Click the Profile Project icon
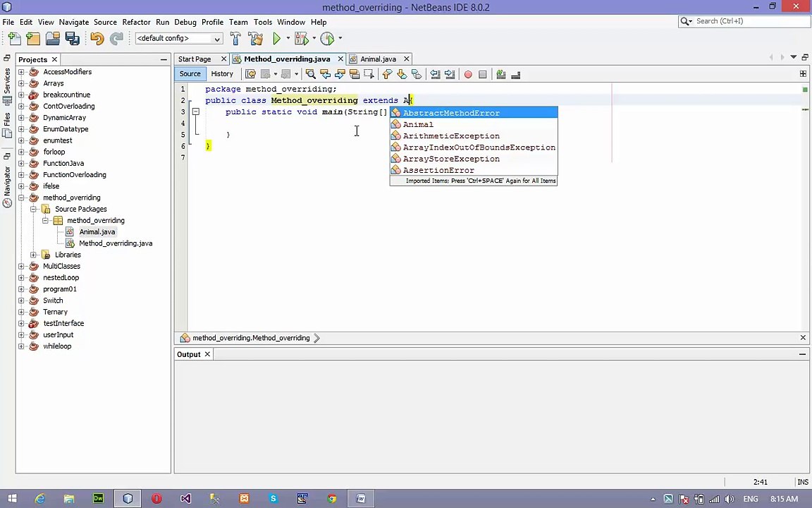Screen dimensions: 812x508 click(x=327, y=38)
